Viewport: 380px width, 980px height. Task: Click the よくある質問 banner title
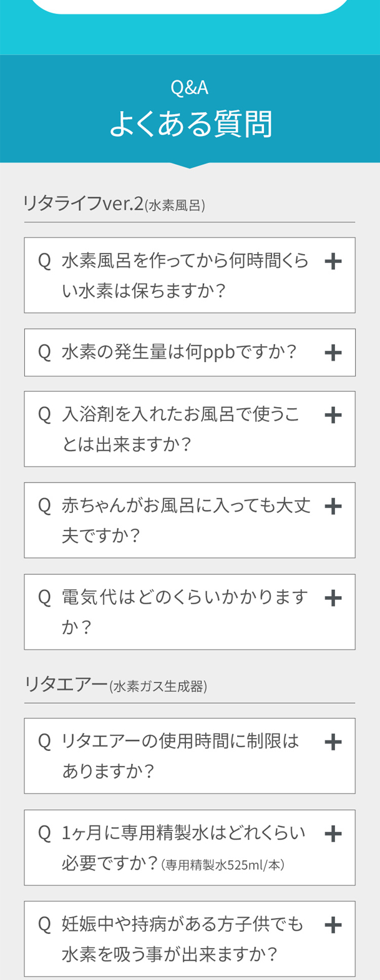(x=190, y=124)
